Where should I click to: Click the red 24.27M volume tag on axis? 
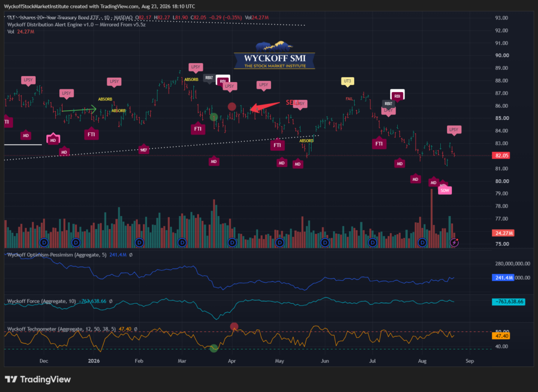[x=503, y=233]
